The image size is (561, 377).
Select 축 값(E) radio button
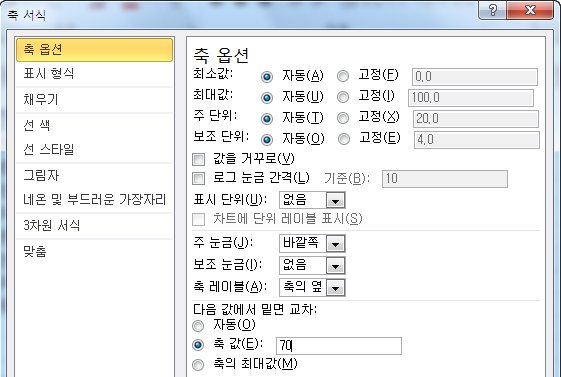point(198,345)
